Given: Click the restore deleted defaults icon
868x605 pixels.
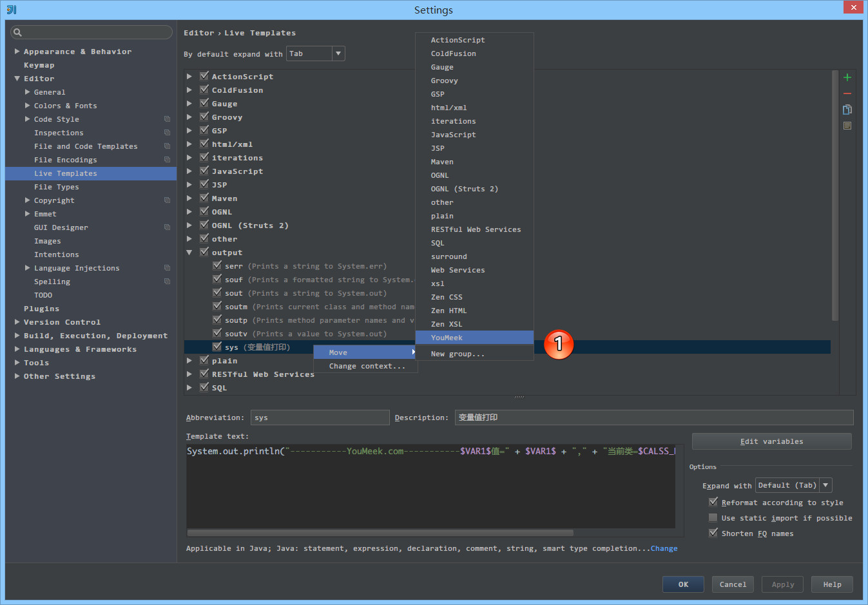Looking at the screenshot, I should (x=847, y=126).
